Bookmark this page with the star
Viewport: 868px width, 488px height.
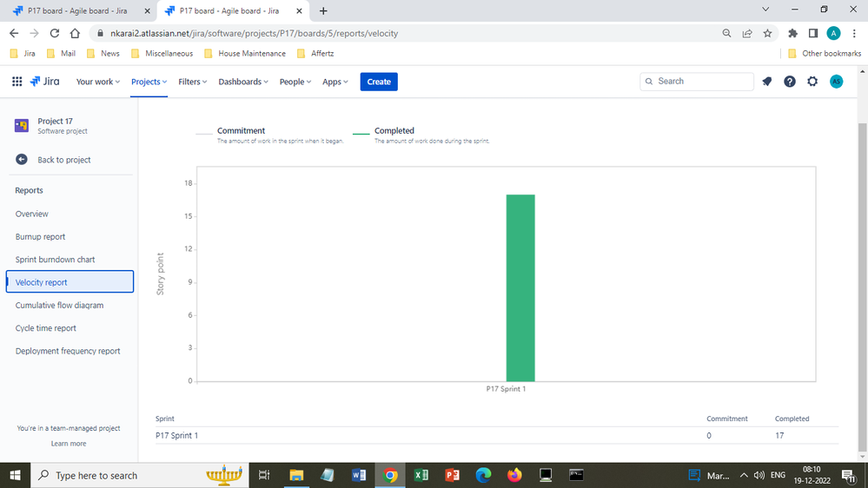click(x=767, y=33)
